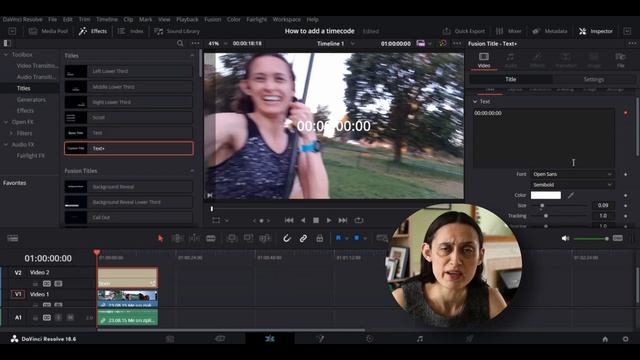640x360 pixels.
Task: Open the Sound Library panel
Action: [177, 31]
